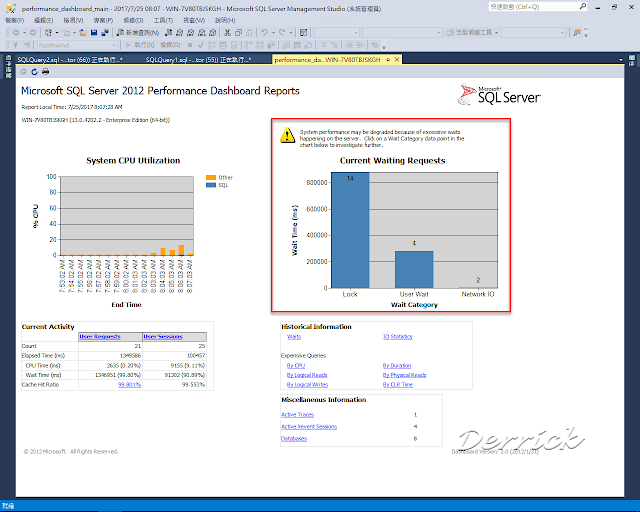Open the 檢視(V) menu

pos(73,20)
